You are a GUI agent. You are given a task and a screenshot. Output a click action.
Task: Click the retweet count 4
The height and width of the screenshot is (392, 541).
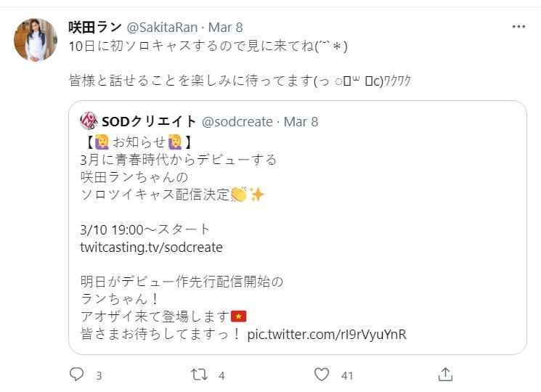[221, 375]
